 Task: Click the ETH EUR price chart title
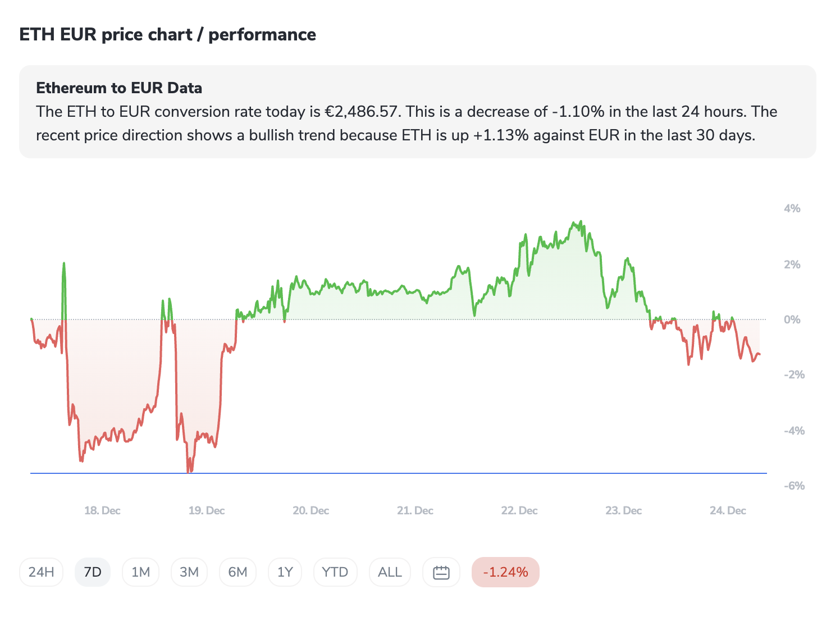point(167,35)
